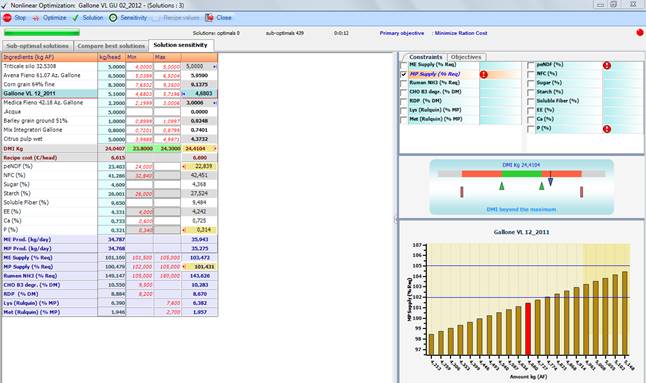
Task: Switch to the Objectives tab
Action: click(466, 57)
